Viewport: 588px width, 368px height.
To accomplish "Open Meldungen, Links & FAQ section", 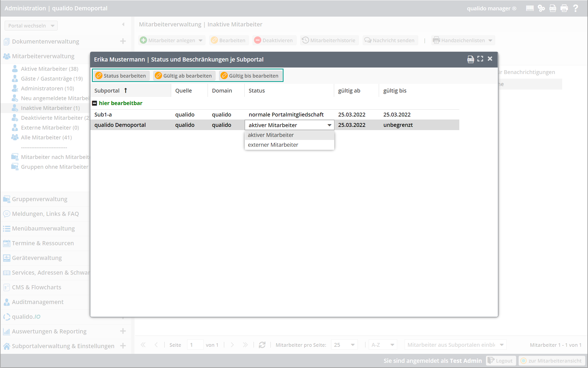I will tap(45, 214).
